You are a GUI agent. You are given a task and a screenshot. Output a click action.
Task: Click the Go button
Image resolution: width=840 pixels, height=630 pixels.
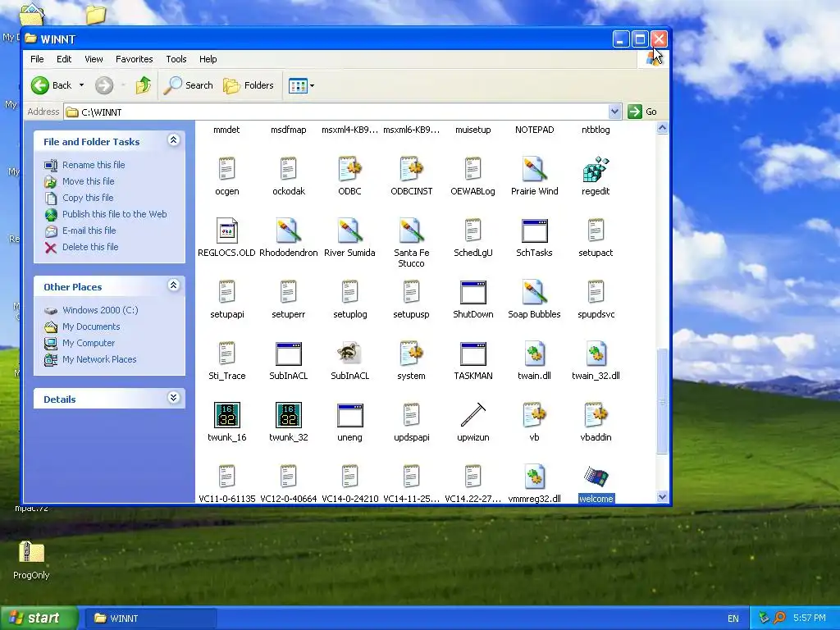pos(642,112)
